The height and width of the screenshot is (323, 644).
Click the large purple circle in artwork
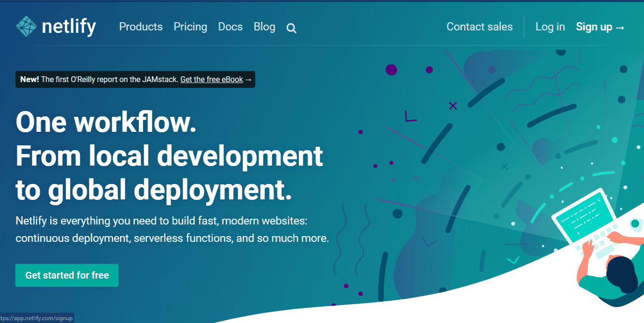pyautogui.click(x=391, y=70)
